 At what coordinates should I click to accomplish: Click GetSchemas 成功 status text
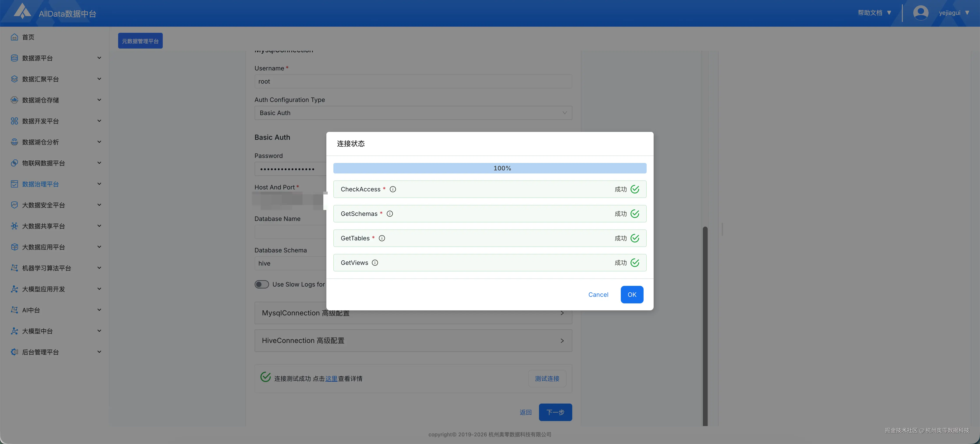621,214
